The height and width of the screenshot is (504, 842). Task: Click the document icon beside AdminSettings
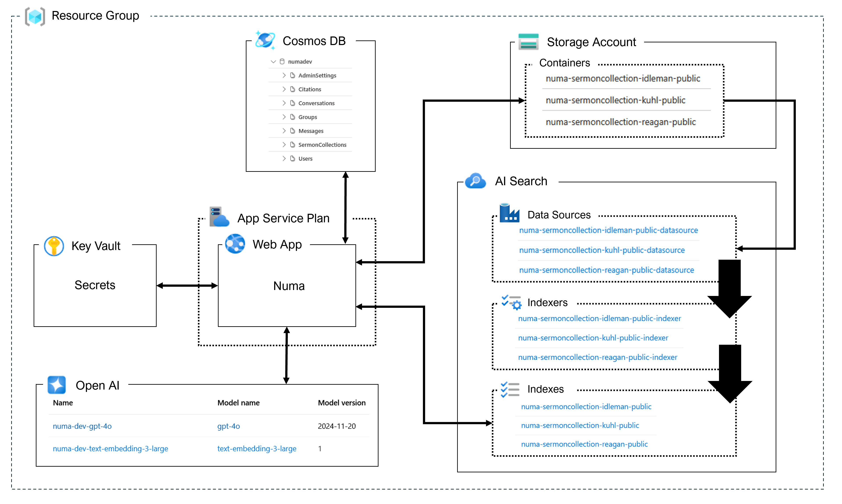(x=293, y=75)
